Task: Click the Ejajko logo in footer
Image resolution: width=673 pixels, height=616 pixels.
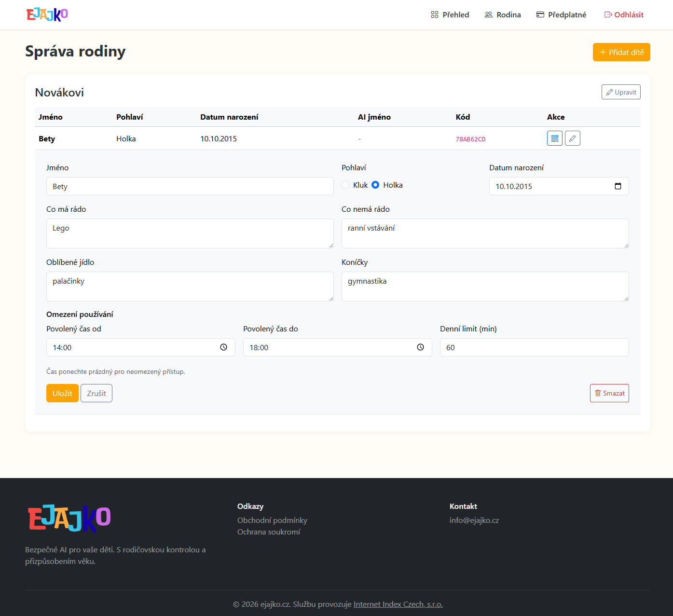Action: pyautogui.click(x=69, y=519)
